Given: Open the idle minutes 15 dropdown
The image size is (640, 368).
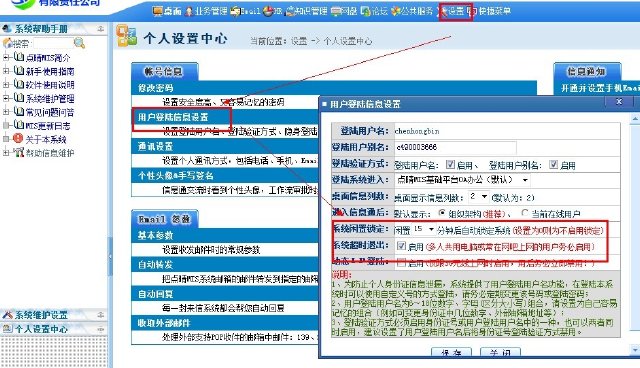Looking at the screenshot, I should coord(424,229).
